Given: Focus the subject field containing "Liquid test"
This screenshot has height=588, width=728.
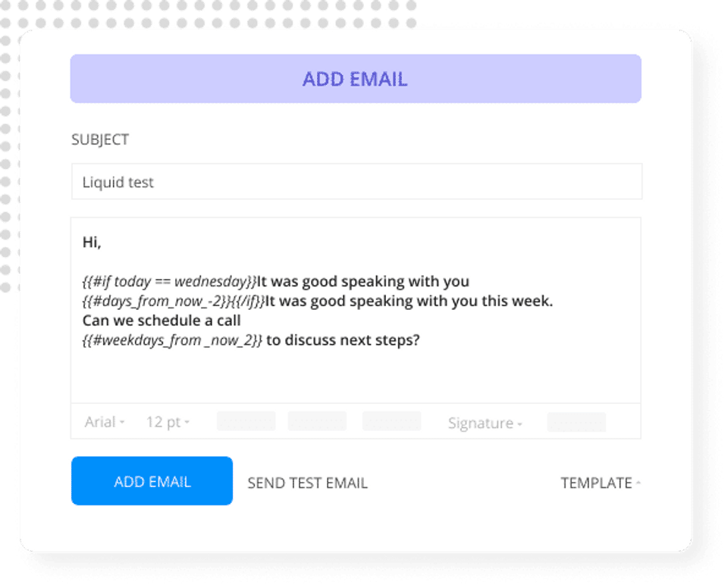Looking at the screenshot, I should (x=356, y=182).
